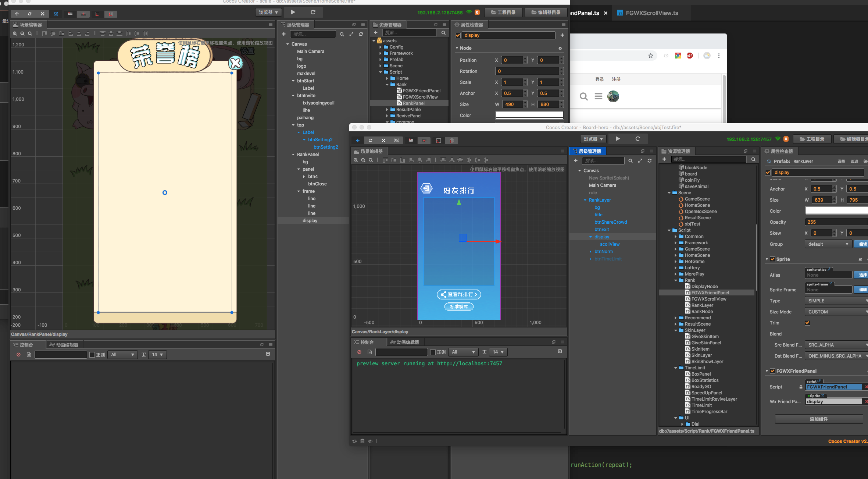868x479 pixels.
Task: Click the add node plus in front hierarchy panel
Action: click(576, 160)
